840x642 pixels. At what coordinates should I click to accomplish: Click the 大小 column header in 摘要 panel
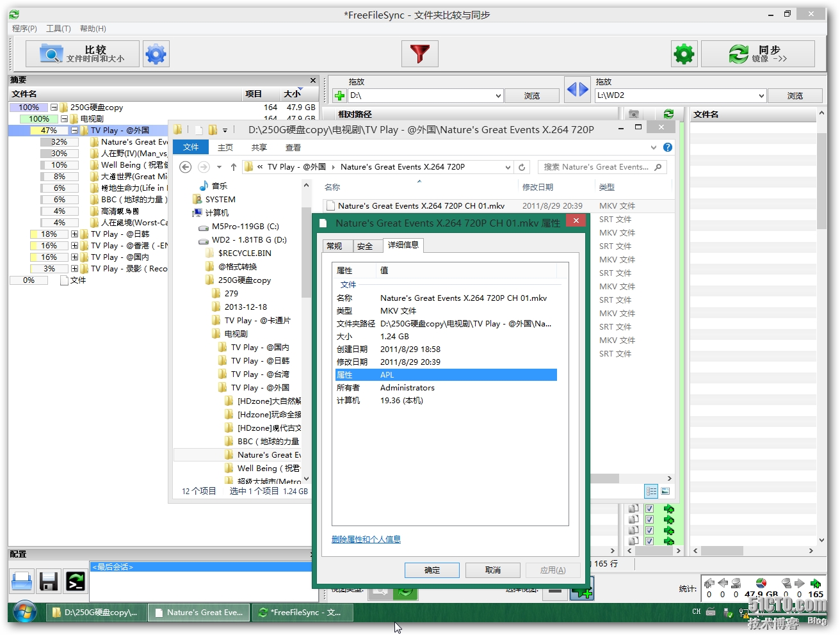(x=298, y=94)
